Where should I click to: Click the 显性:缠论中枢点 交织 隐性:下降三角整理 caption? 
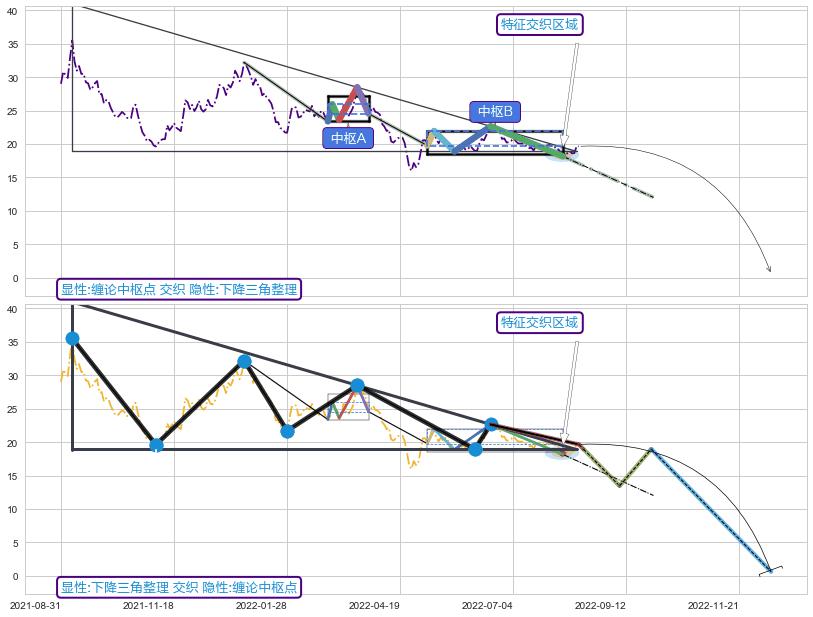click(179, 289)
